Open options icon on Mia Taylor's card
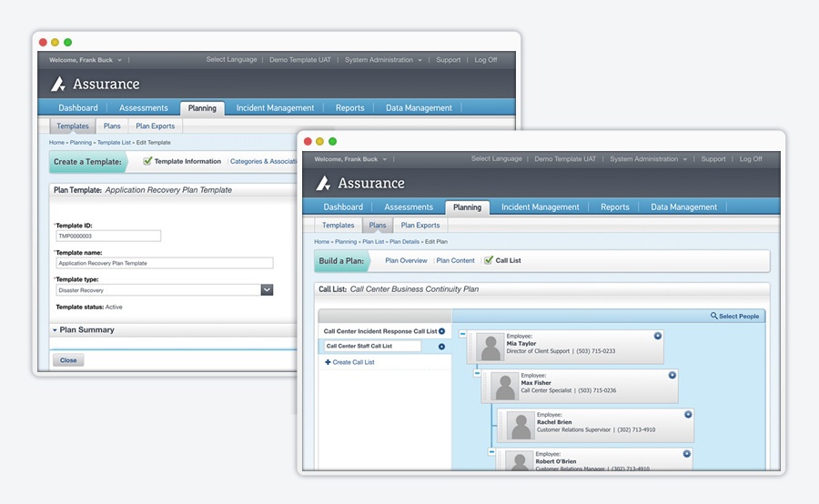The height and width of the screenshot is (504, 819). click(x=658, y=336)
